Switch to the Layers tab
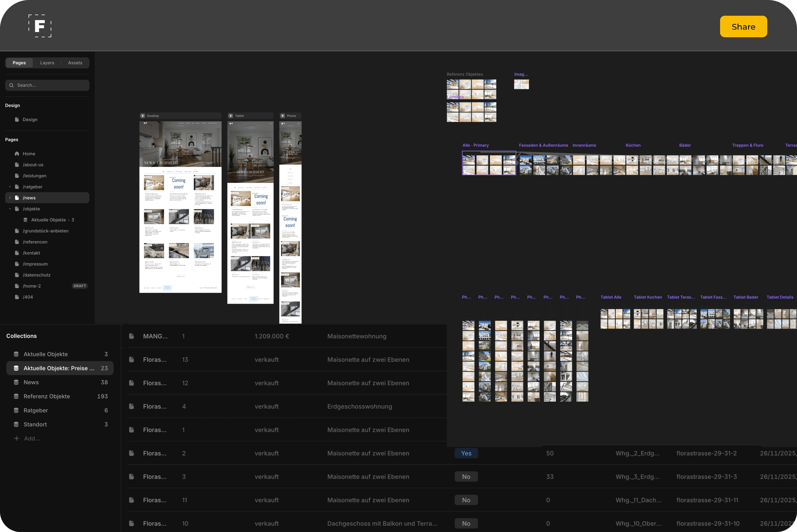This screenshot has height=532, width=797. 47,63
